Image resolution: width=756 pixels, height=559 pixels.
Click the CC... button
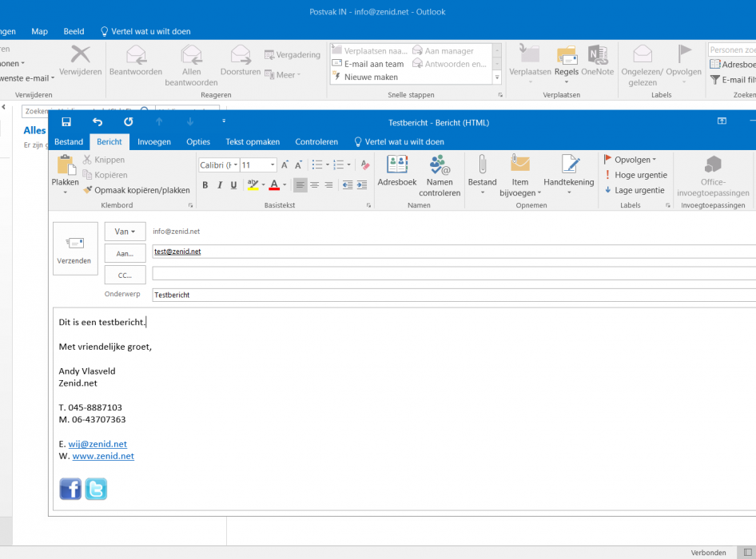[125, 276]
